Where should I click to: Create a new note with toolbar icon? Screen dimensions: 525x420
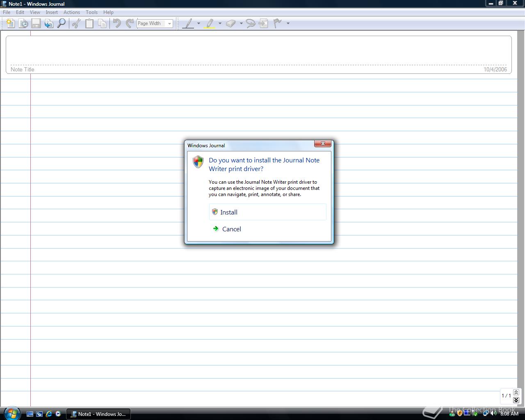pos(11,23)
